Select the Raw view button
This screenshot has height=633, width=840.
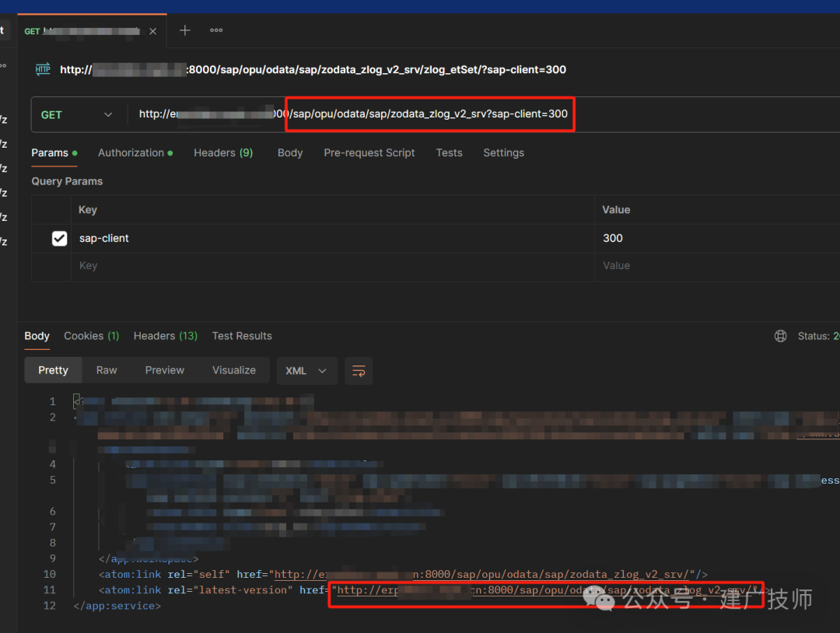107,371
